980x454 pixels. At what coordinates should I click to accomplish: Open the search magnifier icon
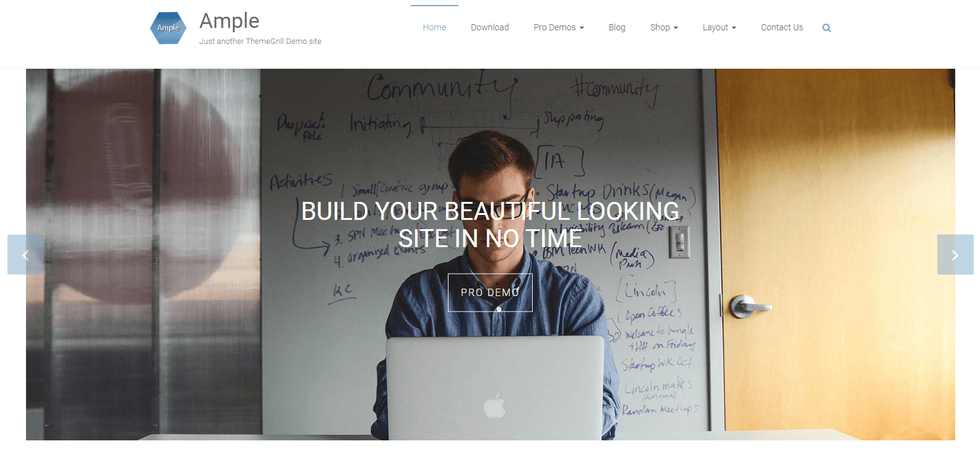(x=826, y=28)
